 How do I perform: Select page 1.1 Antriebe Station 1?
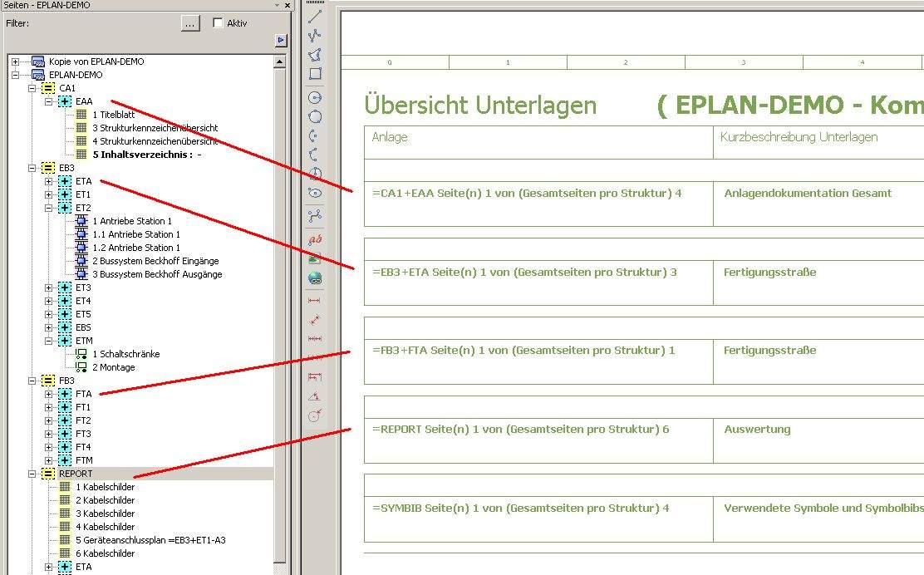136,234
